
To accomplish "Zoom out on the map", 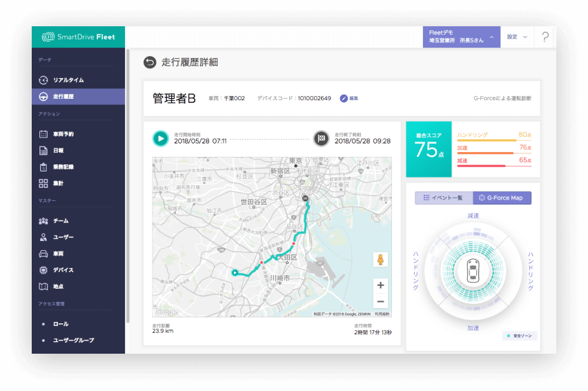I will coord(381,301).
